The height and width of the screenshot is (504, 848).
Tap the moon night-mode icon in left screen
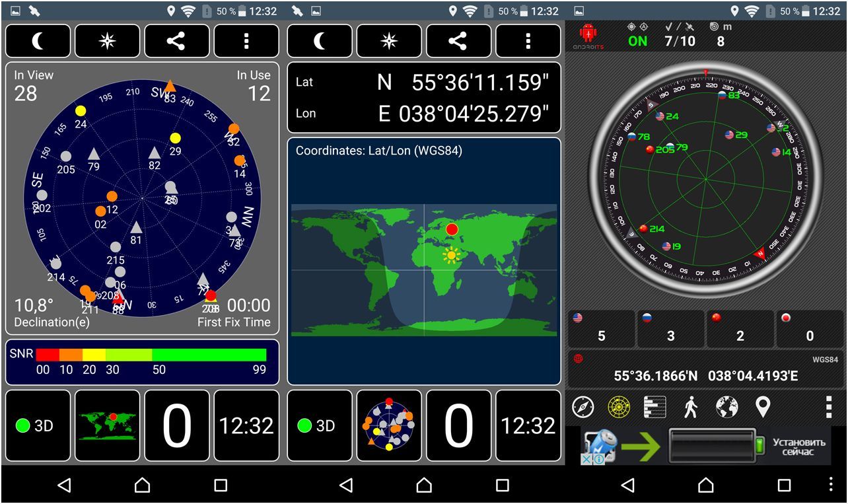tap(38, 41)
